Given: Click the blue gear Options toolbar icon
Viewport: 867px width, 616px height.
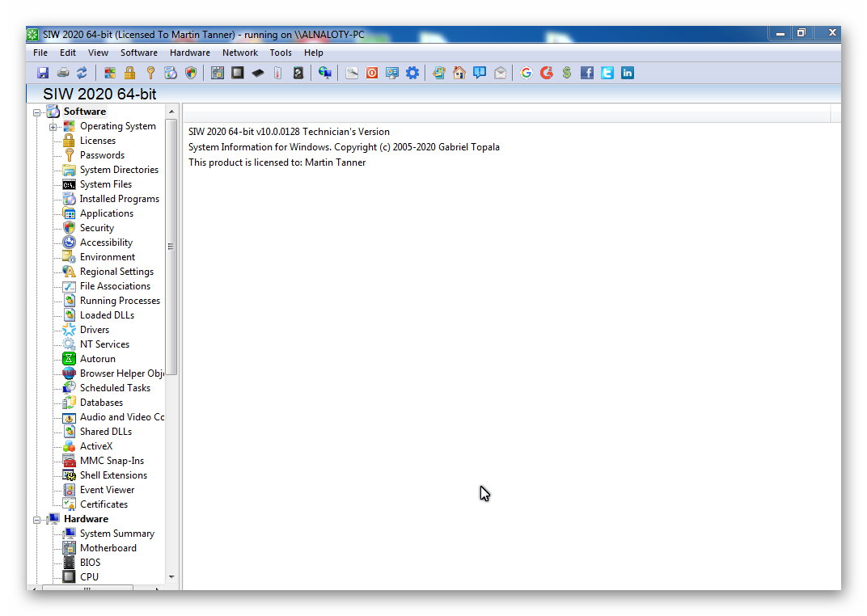Looking at the screenshot, I should (x=412, y=73).
